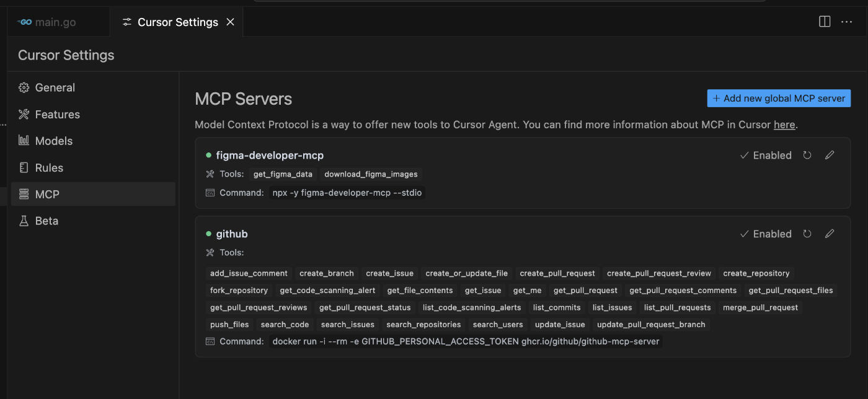This screenshot has width=868, height=399.
Task: Click the get_figma_data tool chip
Action: click(283, 174)
